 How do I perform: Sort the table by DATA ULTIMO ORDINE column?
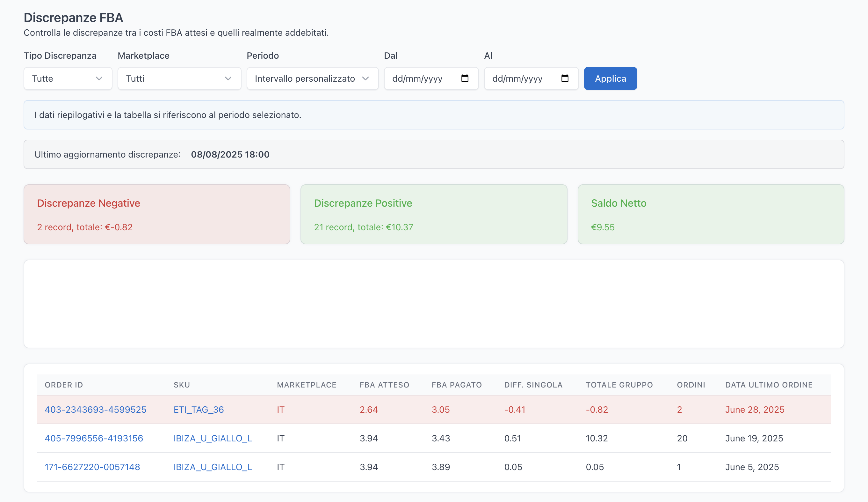(769, 385)
